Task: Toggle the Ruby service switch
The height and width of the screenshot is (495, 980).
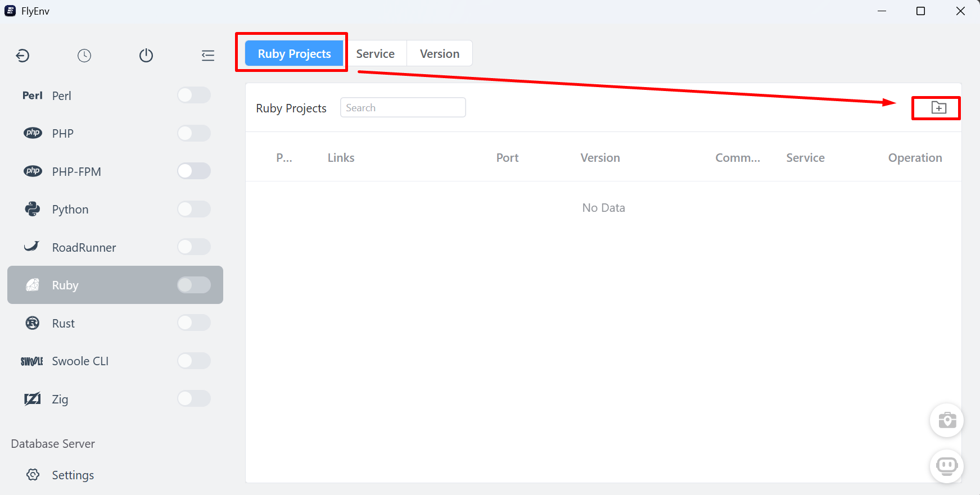Action: pyautogui.click(x=194, y=285)
